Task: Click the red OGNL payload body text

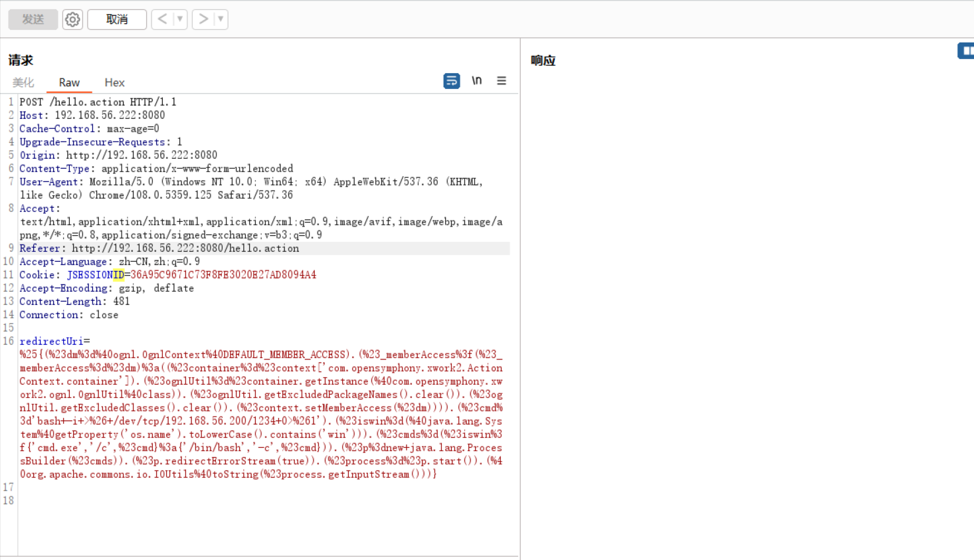Action: pos(261,414)
